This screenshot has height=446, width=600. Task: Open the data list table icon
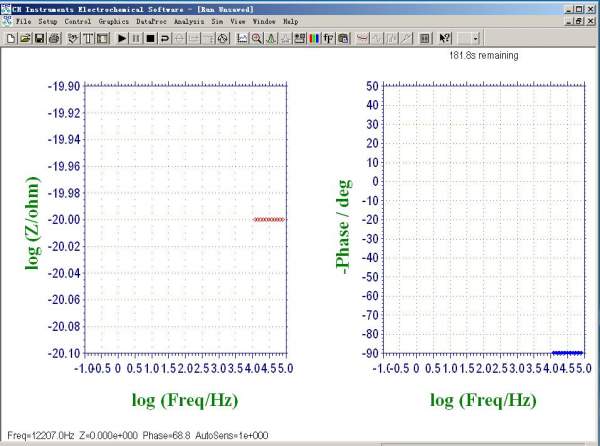click(x=425, y=38)
